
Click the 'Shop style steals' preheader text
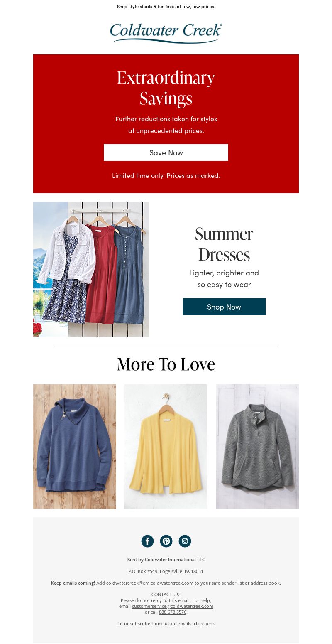point(166,7)
